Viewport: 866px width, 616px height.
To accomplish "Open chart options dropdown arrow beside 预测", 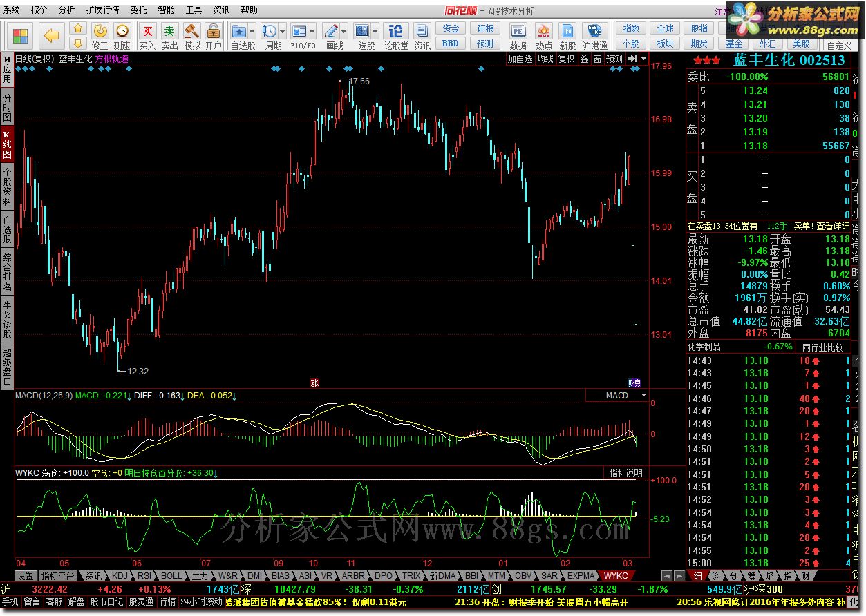I will click(644, 59).
